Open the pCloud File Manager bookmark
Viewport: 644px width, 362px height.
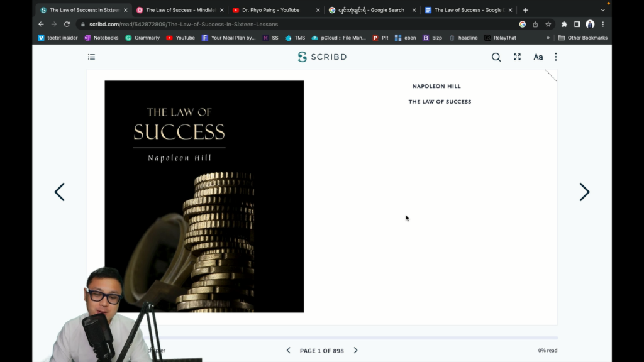point(338,38)
